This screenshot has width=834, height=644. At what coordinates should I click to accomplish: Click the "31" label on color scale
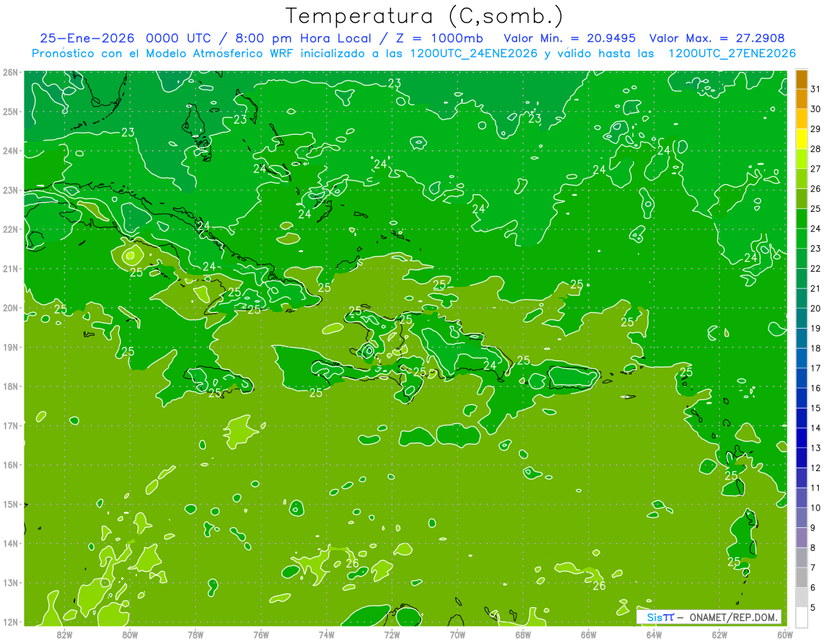click(x=816, y=89)
